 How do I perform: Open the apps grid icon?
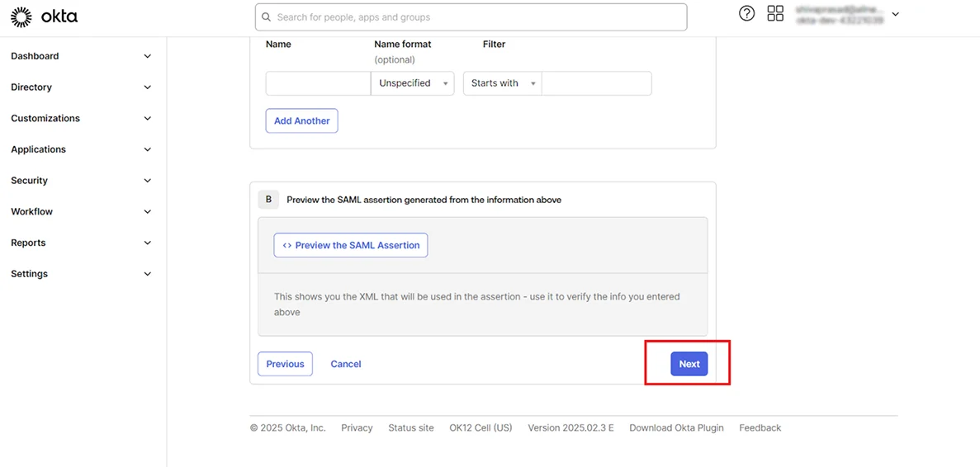[775, 14]
